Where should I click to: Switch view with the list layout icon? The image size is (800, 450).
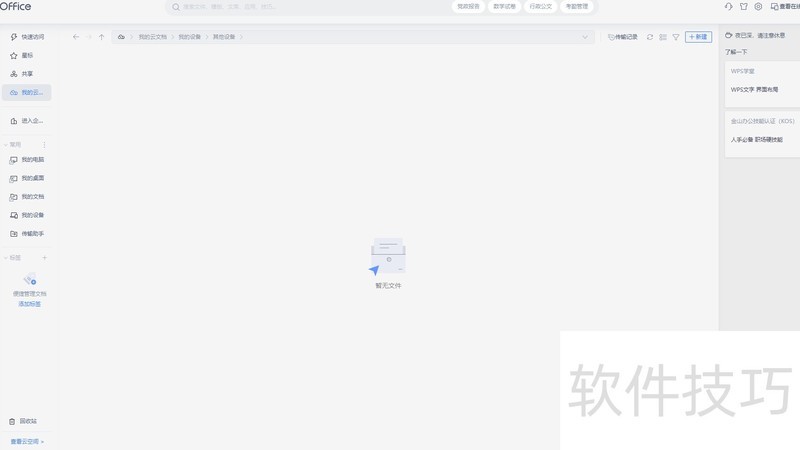(x=663, y=37)
